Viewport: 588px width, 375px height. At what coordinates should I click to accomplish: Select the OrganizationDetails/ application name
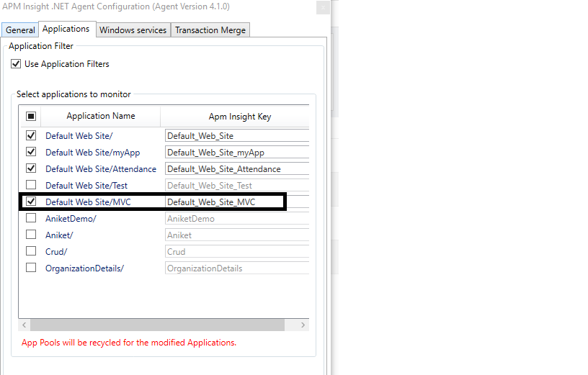84,268
